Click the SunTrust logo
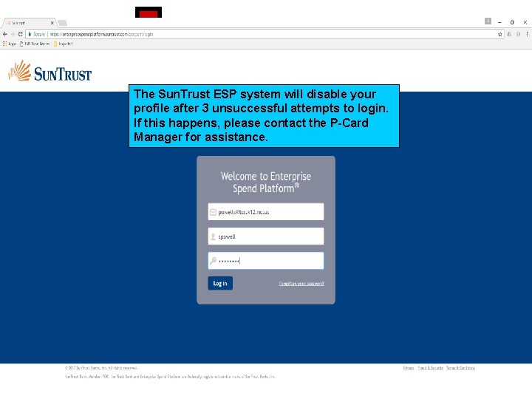The height and width of the screenshot is (399, 532). click(50, 71)
